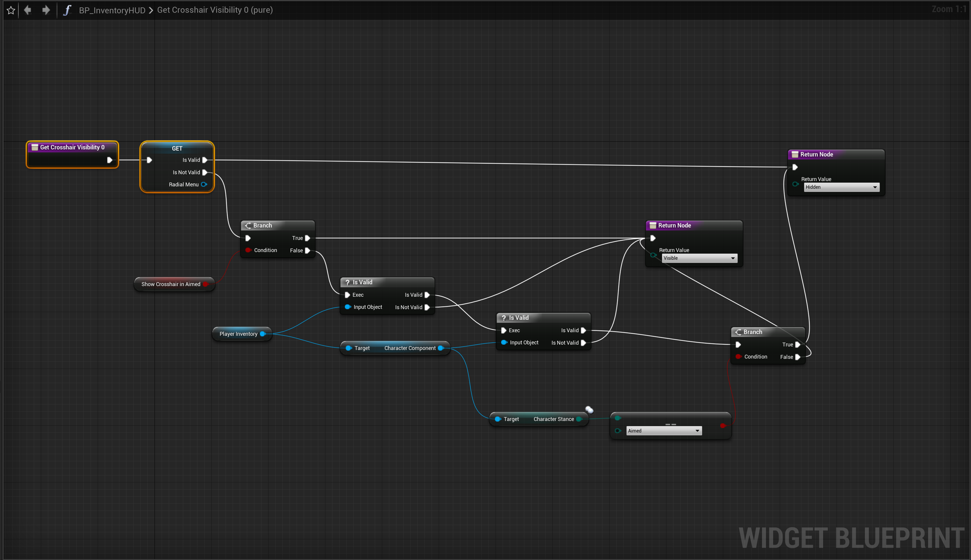
Task: Click the Radial Menu output pin
Action: pyautogui.click(x=204, y=185)
